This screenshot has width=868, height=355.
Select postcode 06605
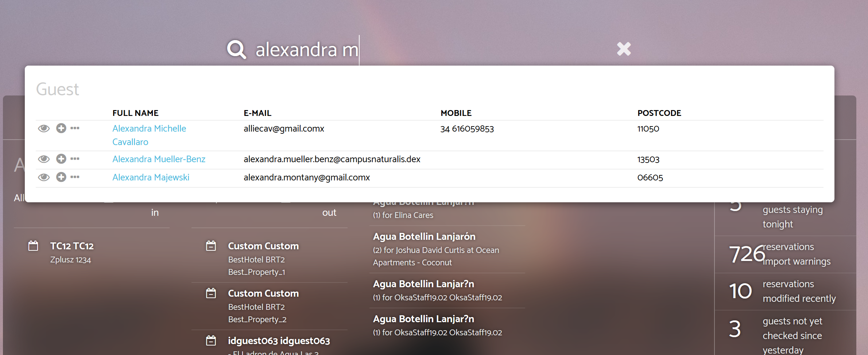coord(650,178)
